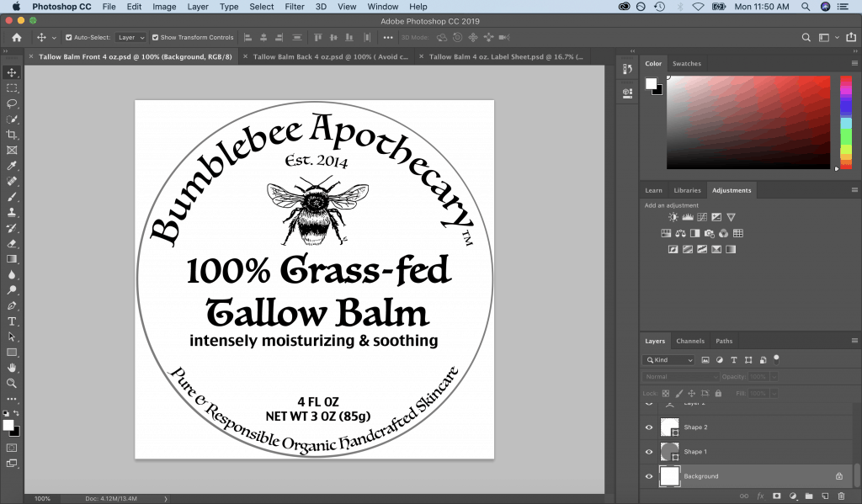Switch to the Channels tab

(x=690, y=340)
